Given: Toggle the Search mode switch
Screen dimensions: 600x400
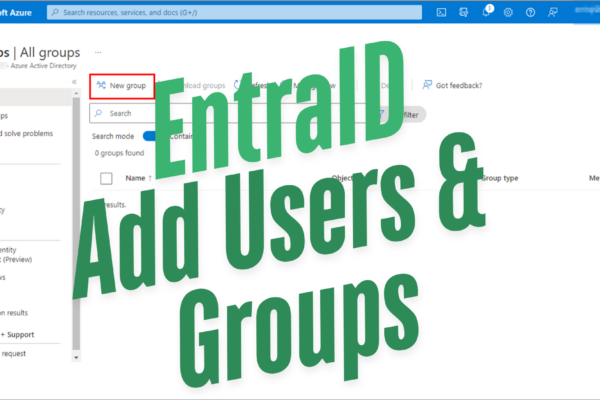Looking at the screenshot, I should click(150, 136).
